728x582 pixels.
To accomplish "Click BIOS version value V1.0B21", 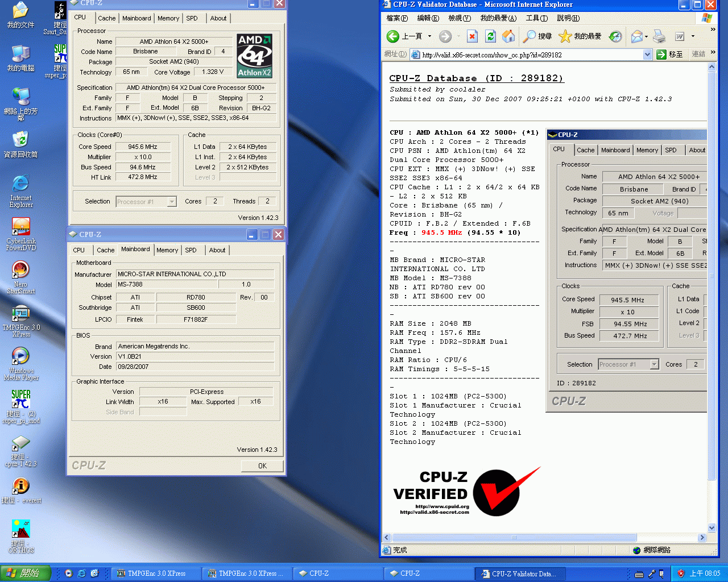I will 195,356.
